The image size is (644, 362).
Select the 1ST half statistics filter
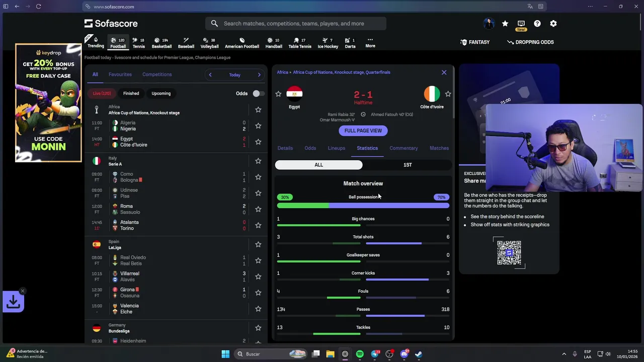(x=408, y=165)
